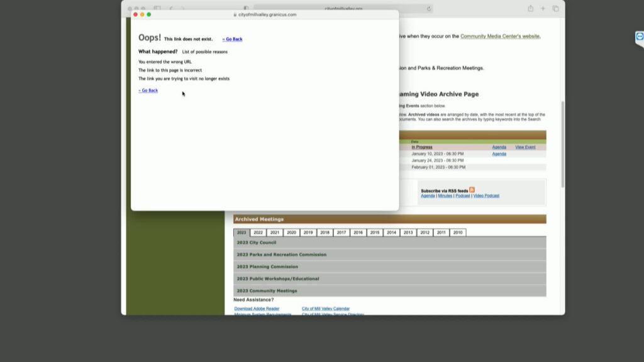Viewport: 644px width, 362px height.
Task: Open Agenda link for In Progress meeting
Action: point(499,147)
